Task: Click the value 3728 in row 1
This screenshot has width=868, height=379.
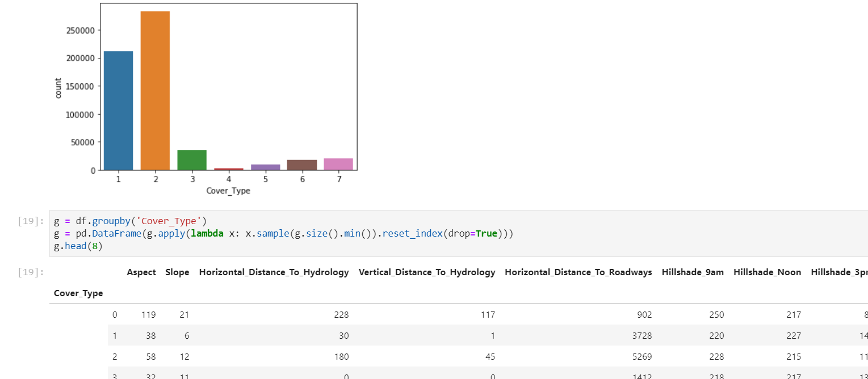Action: tap(642, 335)
